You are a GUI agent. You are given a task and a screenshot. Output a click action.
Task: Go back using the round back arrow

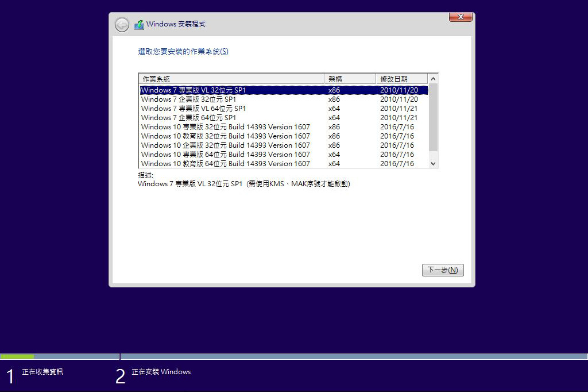tap(122, 25)
